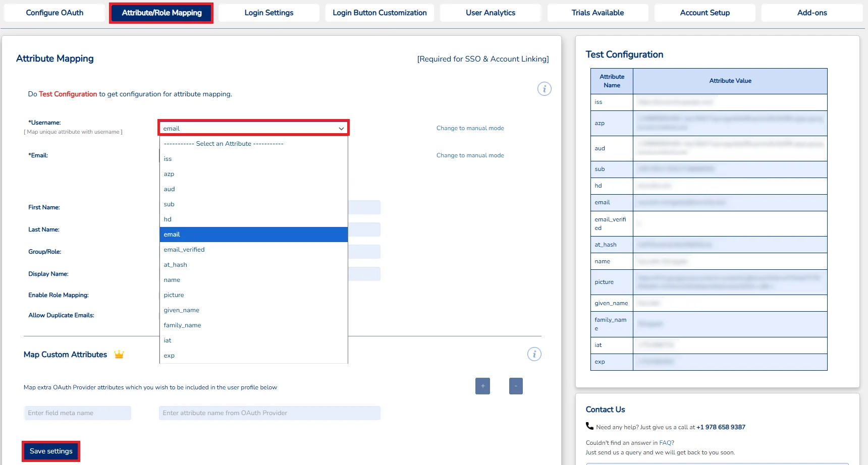Screen dimensions: 868x465
Task: Click Email 'Change to manual mode' link
Action: click(x=470, y=155)
